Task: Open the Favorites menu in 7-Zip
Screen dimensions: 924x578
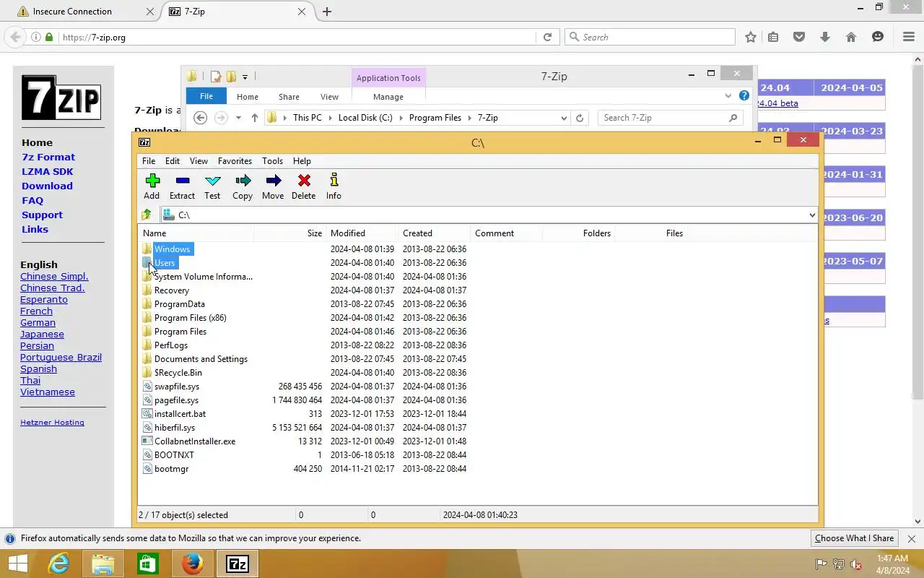Action: click(x=235, y=161)
